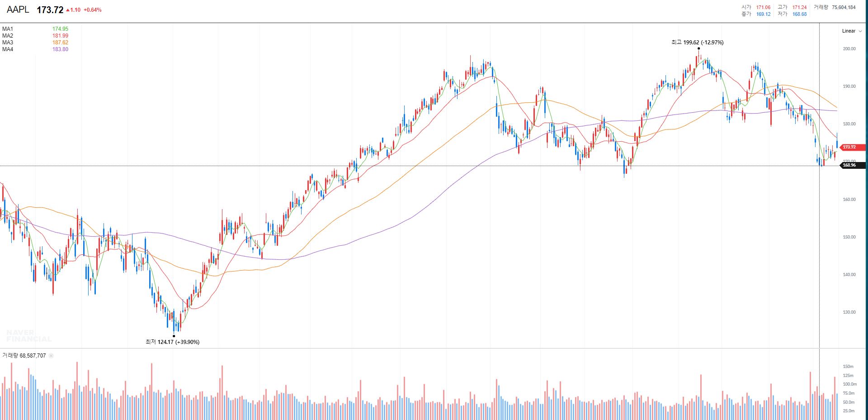The image size is (868, 420).
Task: Click the black 168.96 crosshair price tag
Action: [852, 165]
